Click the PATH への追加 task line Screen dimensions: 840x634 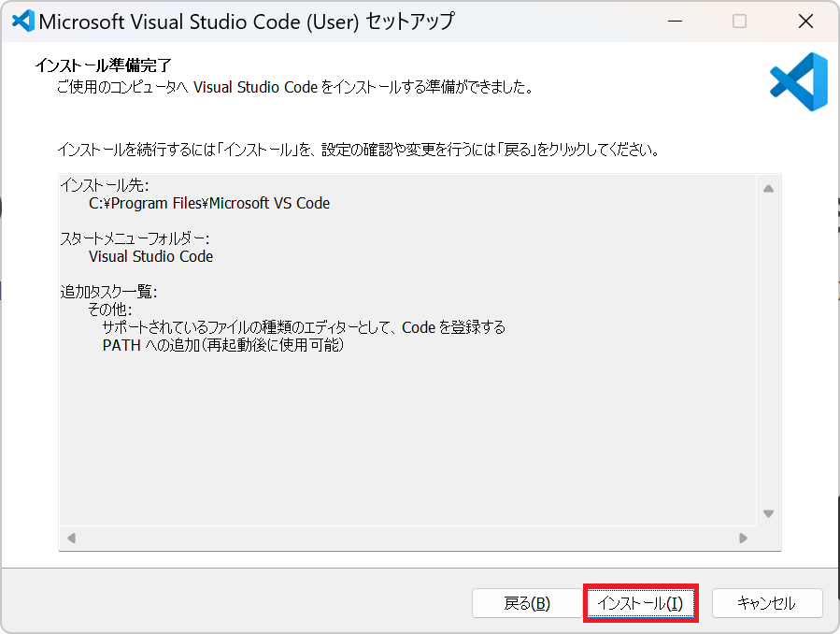(223, 345)
